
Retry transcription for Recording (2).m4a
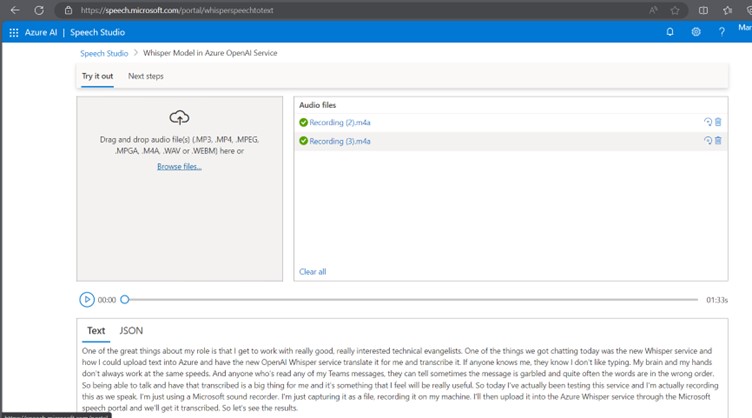coord(707,123)
